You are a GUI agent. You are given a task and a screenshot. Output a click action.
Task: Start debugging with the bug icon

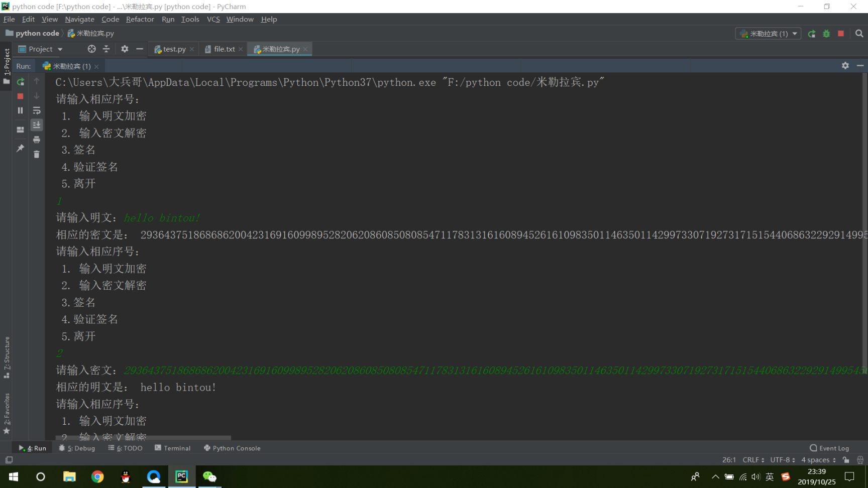point(826,34)
